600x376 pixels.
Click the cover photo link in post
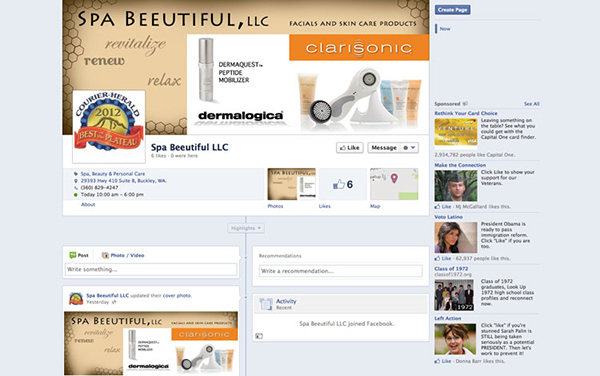click(x=176, y=296)
